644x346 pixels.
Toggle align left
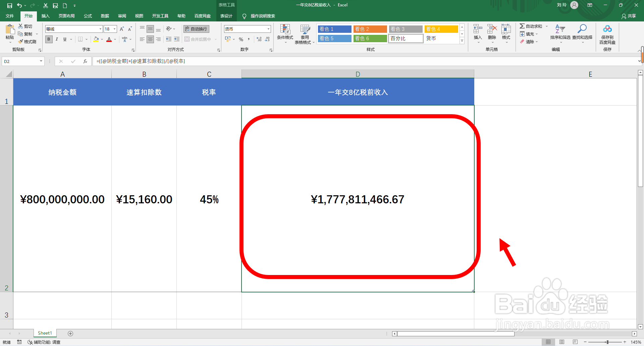pos(142,39)
